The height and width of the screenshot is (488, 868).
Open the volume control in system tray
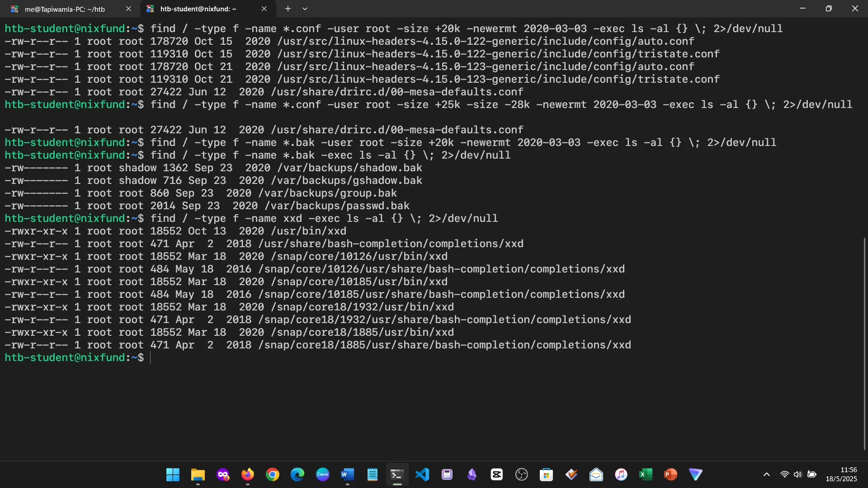[797, 474]
